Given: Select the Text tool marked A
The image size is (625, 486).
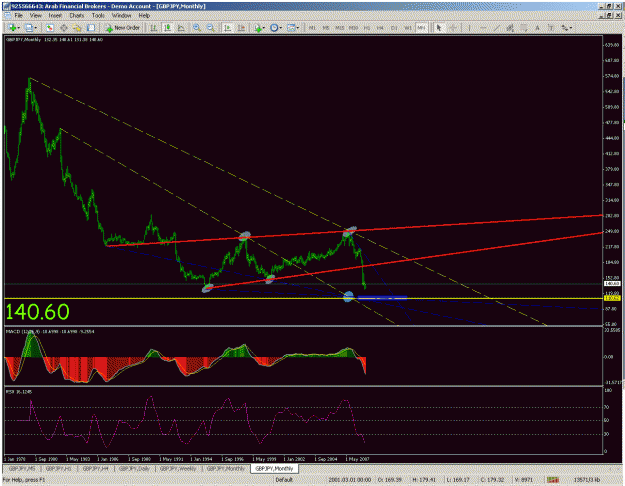Looking at the screenshot, I should pyautogui.click(x=537, y=28).
